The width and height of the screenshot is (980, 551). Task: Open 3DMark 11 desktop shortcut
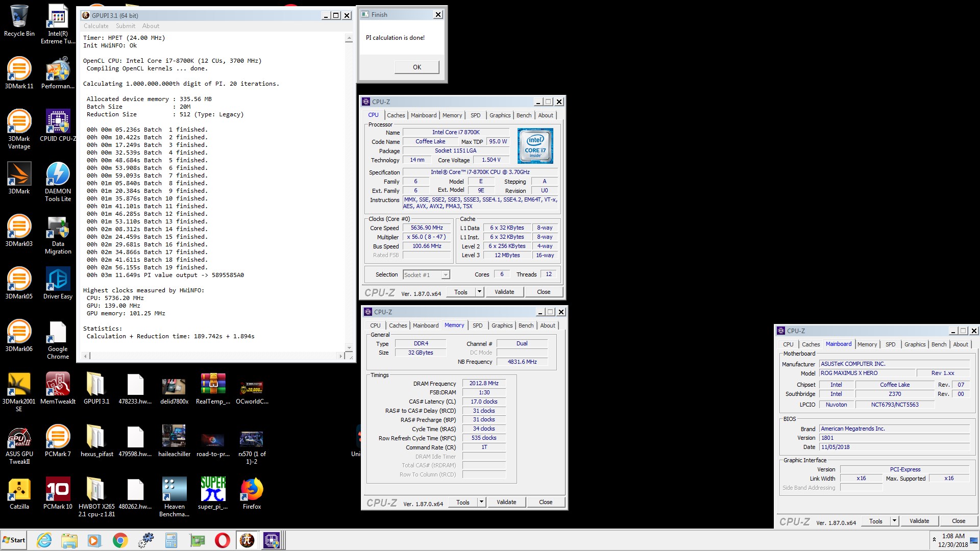click(x=19, y=73)
